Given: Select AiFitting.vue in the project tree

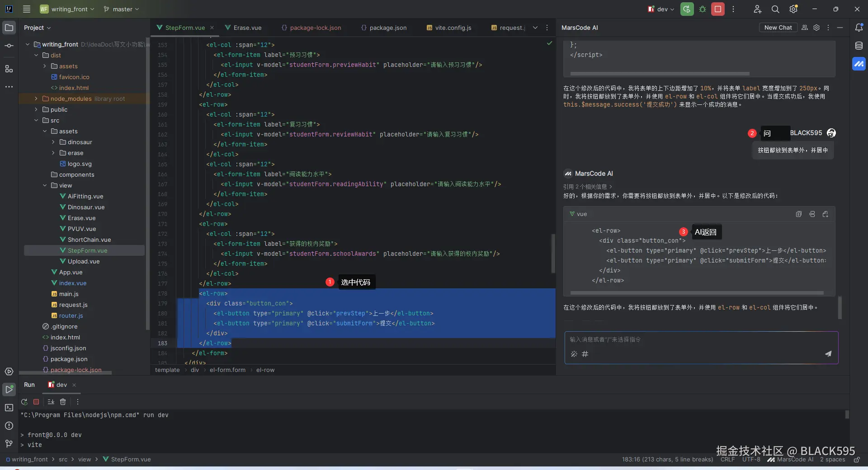Looking at the screenshot, I should (85, 196).
